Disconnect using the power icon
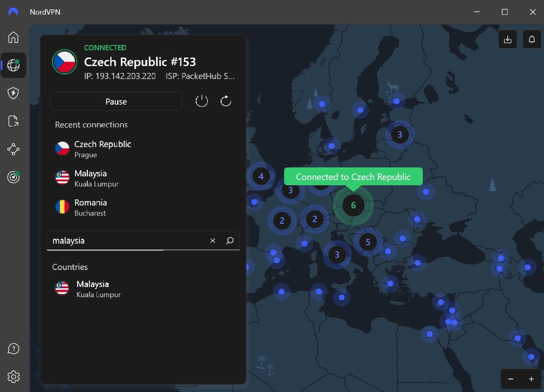The image size is (544, 392). point(201,101)
